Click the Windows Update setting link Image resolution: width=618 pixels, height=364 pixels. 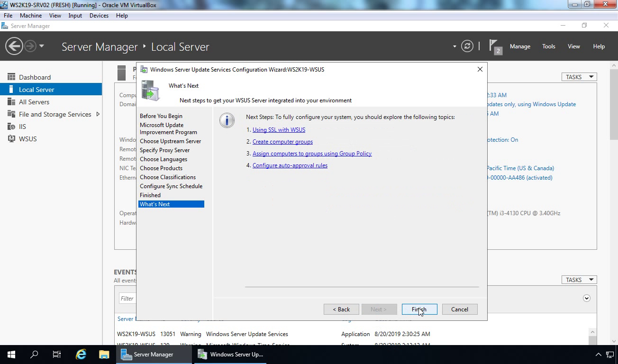531,104
